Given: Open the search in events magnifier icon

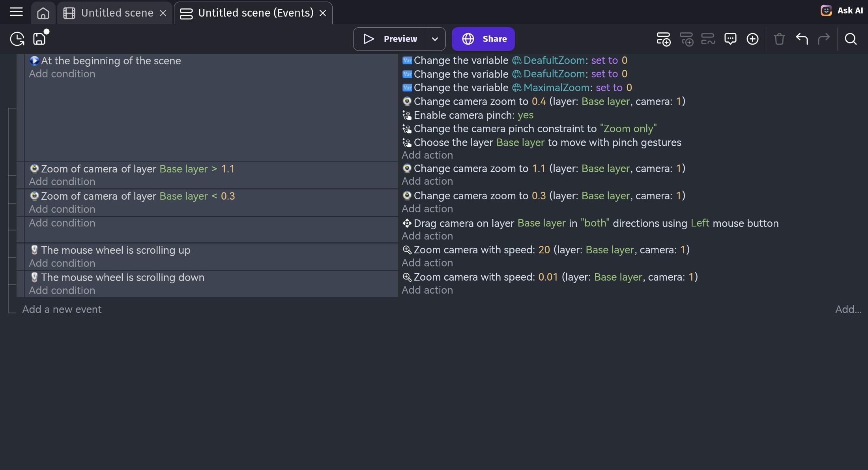Looking at the screenshot, I should [851, 39].
